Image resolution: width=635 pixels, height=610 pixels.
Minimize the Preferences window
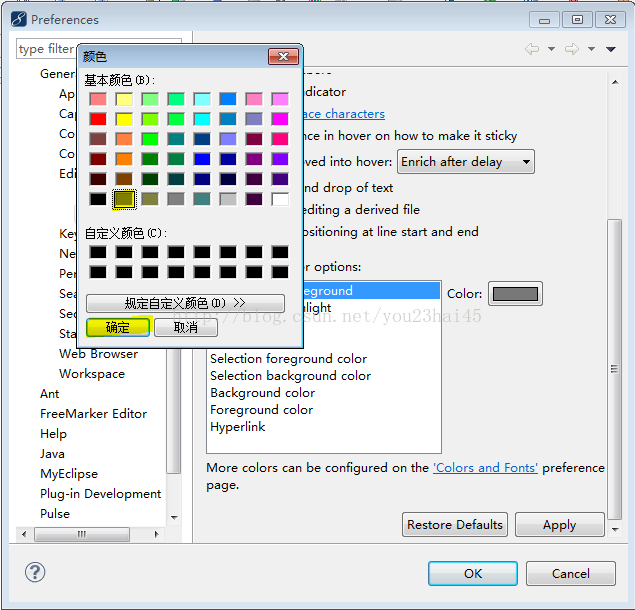(x=544, y=19)
